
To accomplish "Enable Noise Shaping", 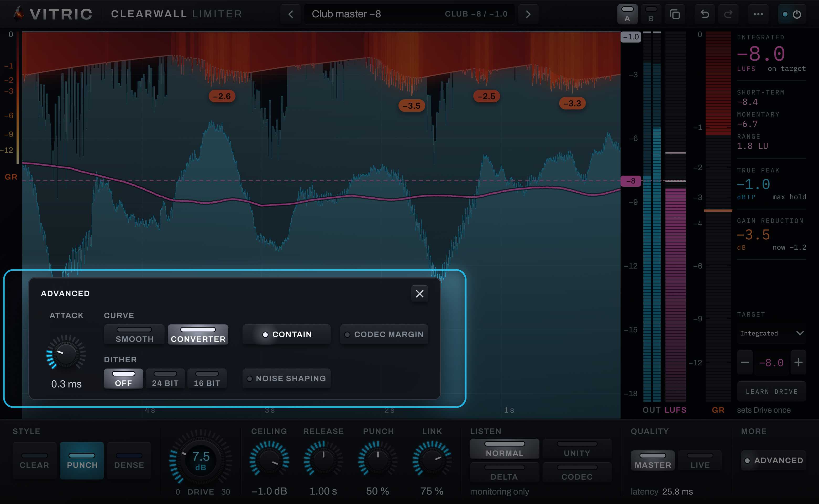I will pyautogui.click(x=287, y=379).
